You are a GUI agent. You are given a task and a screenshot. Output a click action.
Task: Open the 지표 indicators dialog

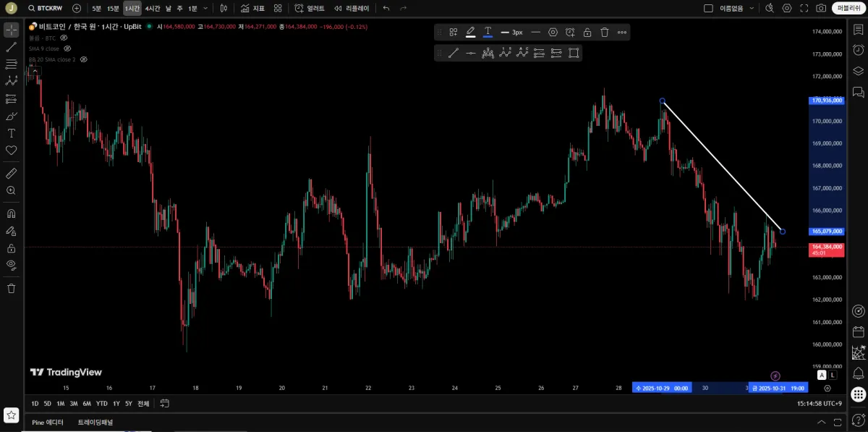(x=252, y=8)
